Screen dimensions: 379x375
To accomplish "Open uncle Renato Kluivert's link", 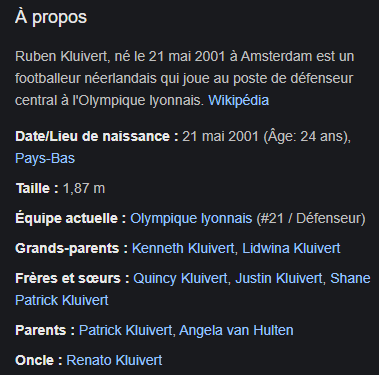I will (x=114, y=360).
